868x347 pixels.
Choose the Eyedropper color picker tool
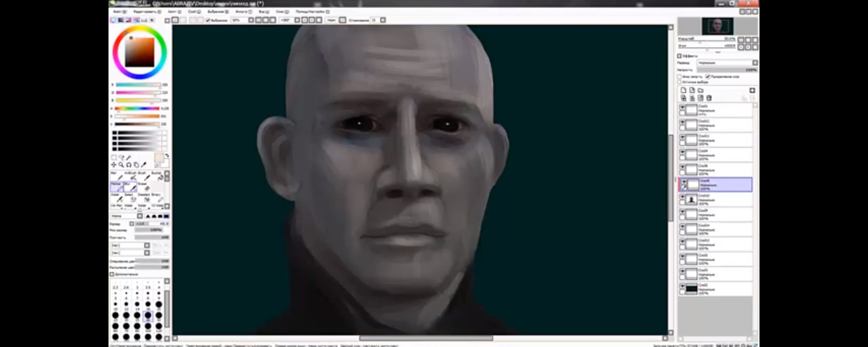pos(144,165)
